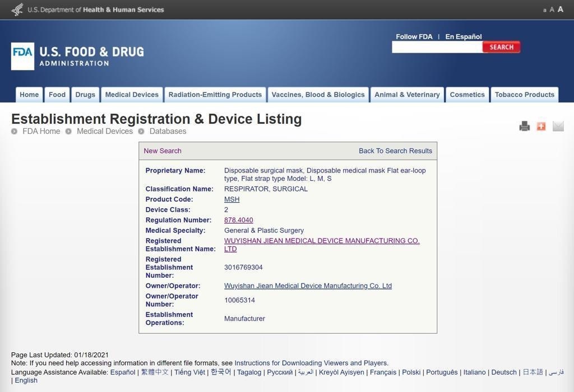Go to the Drugs tab
Image resolution: width=574 pixels, height=392 pixels.
(85, 95)
